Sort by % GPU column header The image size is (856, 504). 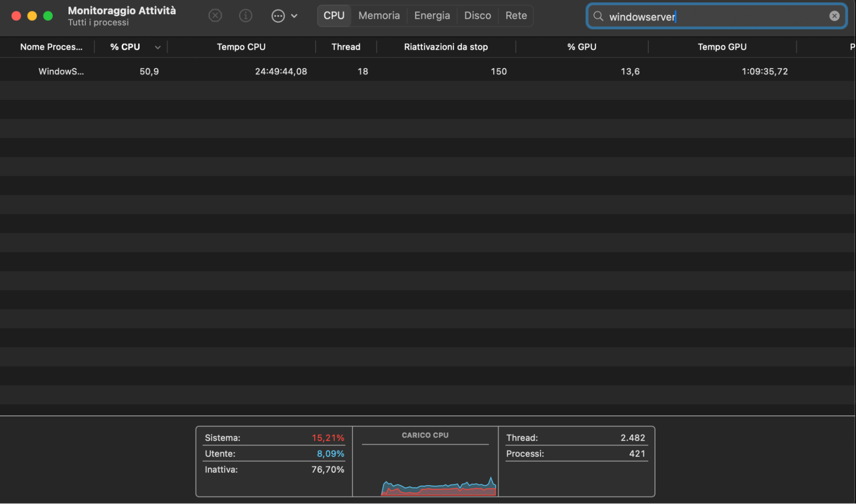pos(582,47)
